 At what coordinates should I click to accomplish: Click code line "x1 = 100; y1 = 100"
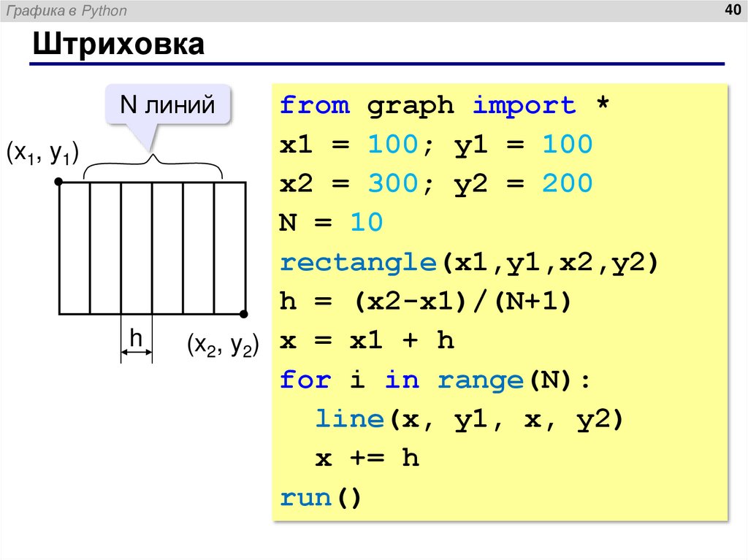(436, 144)
